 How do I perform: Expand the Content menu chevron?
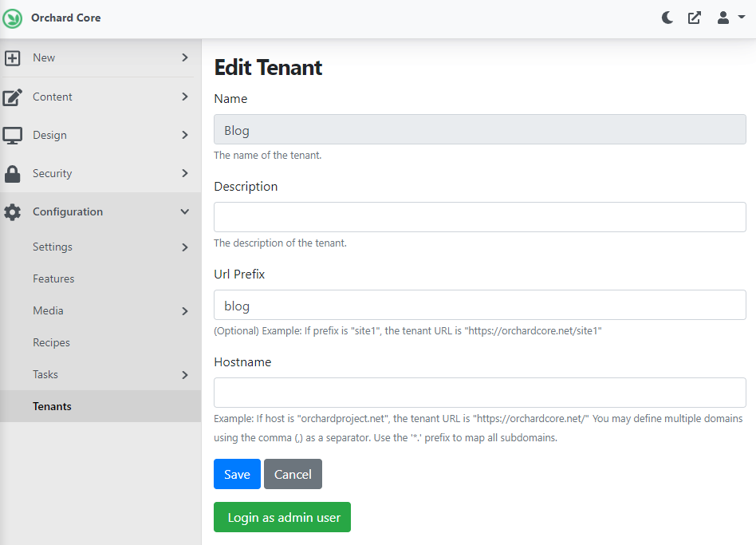(185, 97)
